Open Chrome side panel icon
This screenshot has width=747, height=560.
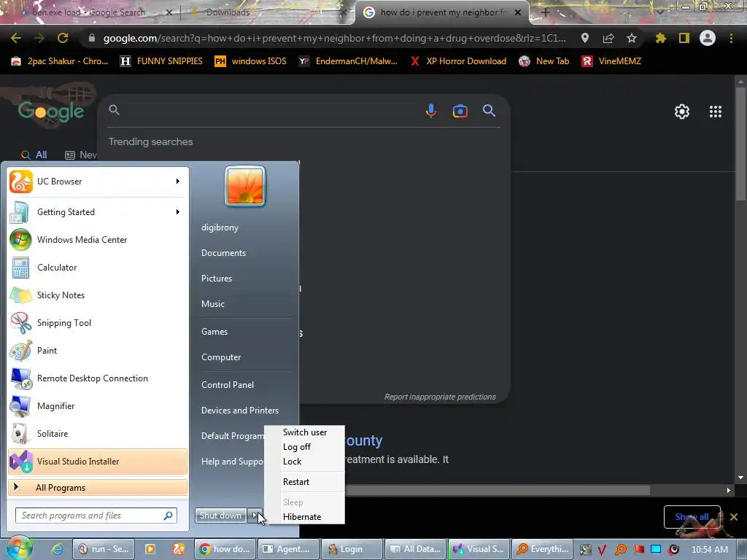[684, 38]
